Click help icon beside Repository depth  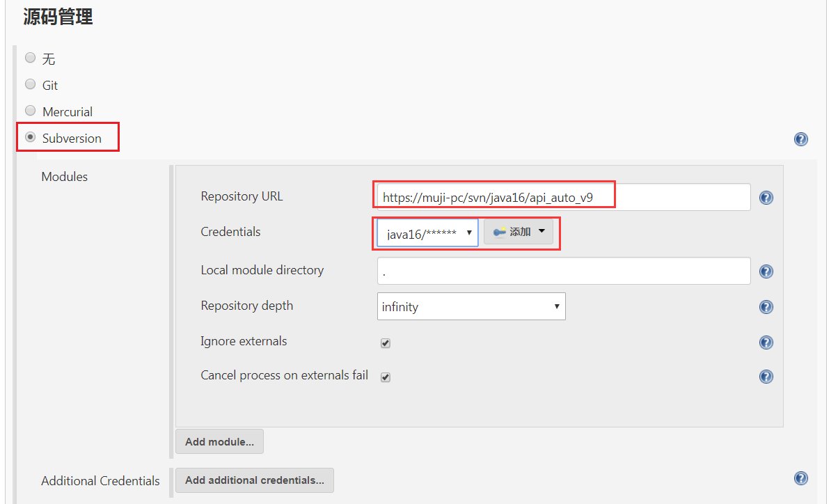766,307
